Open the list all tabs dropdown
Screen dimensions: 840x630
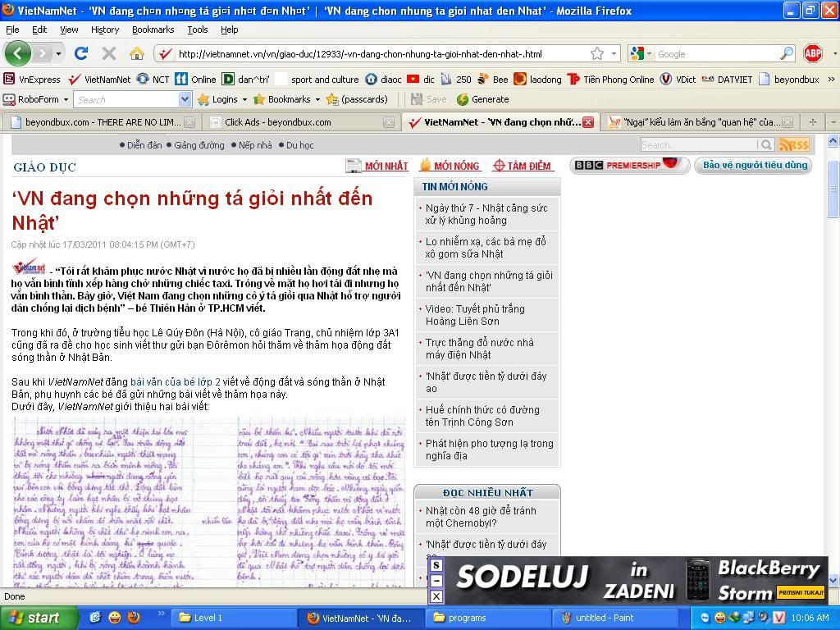[x=833, y=122]
